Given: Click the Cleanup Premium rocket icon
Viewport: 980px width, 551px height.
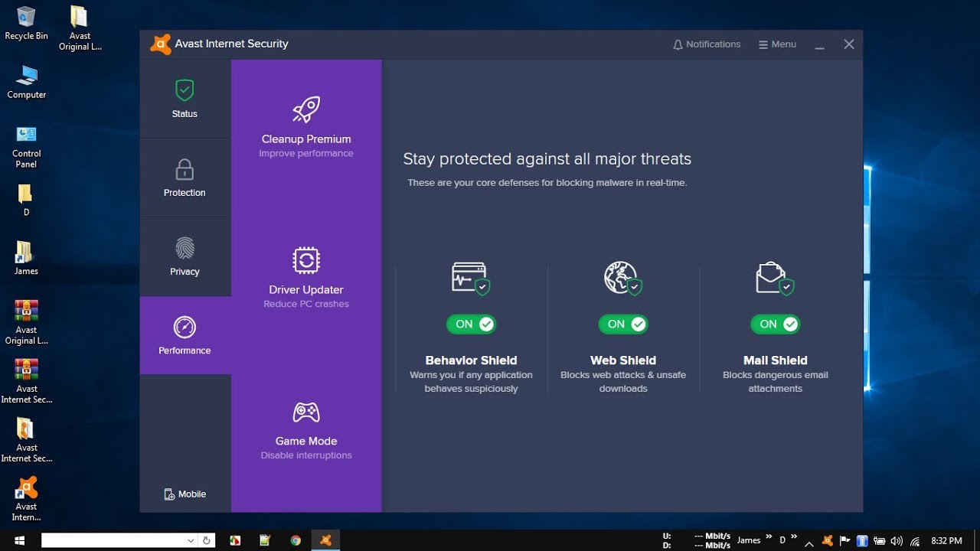Looking at the screenshot, I should point(306,110).
